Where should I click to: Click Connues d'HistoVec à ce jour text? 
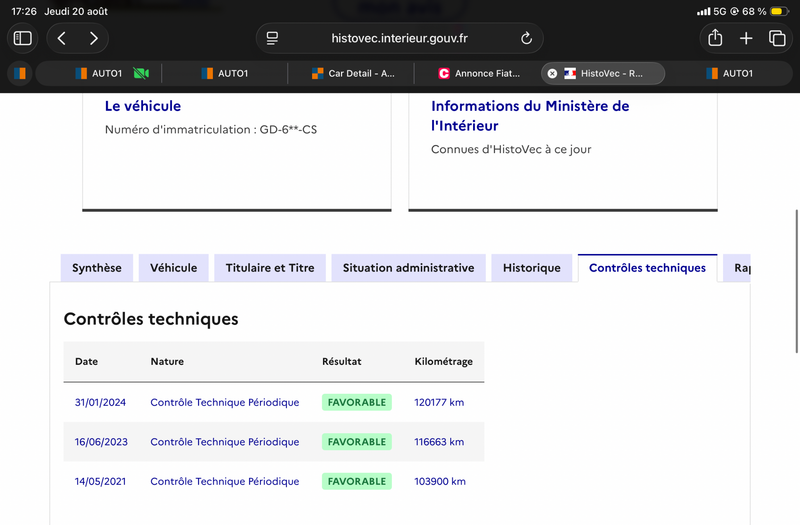(x=511, y=149)
